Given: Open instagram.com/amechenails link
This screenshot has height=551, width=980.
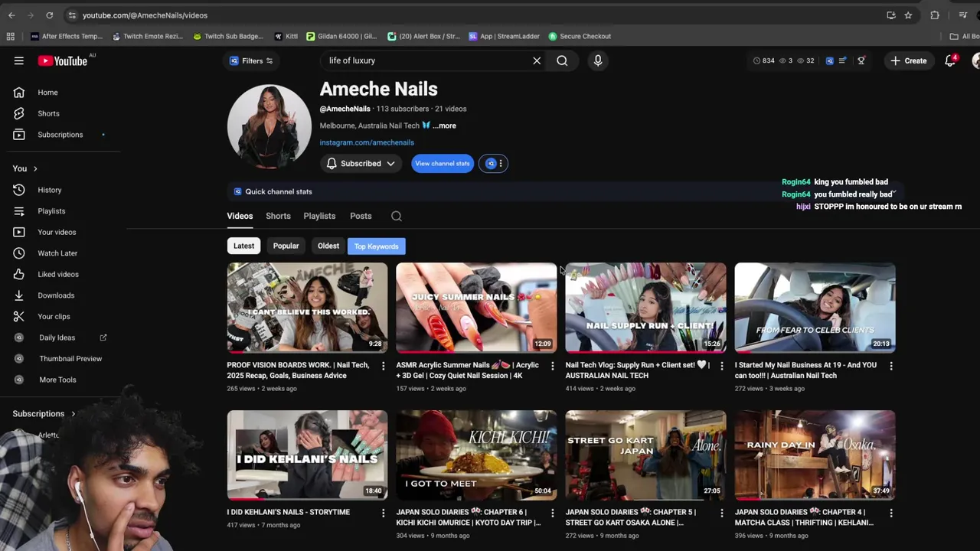Looking at the screenshot, I should click(x=367, y=142).
